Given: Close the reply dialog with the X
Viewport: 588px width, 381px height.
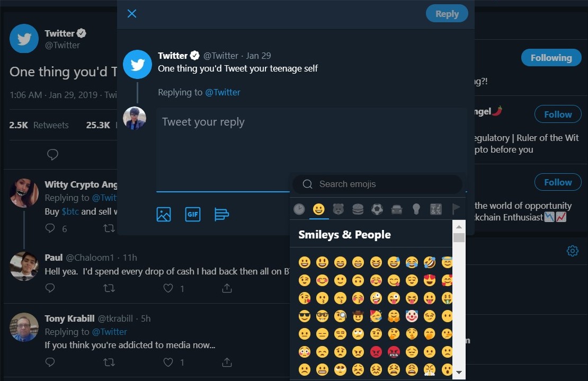Looking at the screenshot, I should 132,14.
